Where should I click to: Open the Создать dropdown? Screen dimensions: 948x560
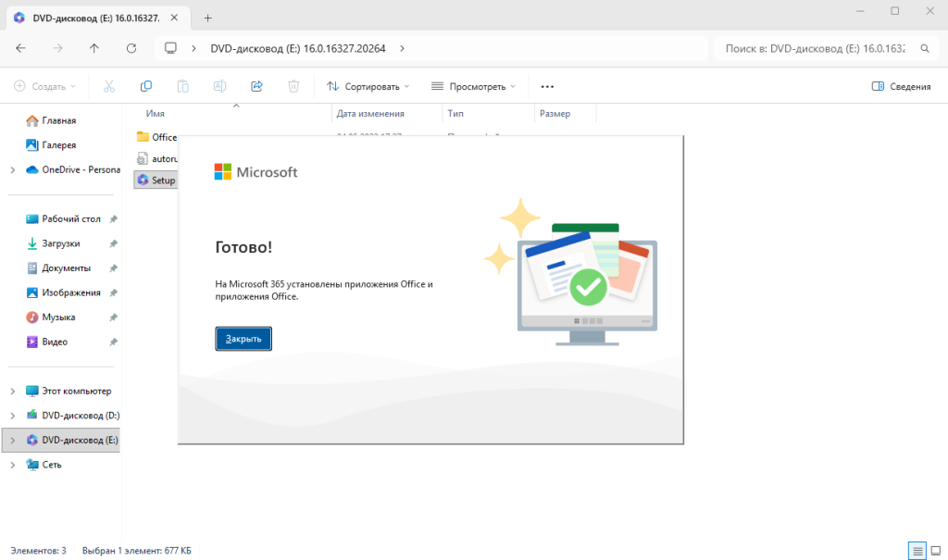click(x=45, y=86)
